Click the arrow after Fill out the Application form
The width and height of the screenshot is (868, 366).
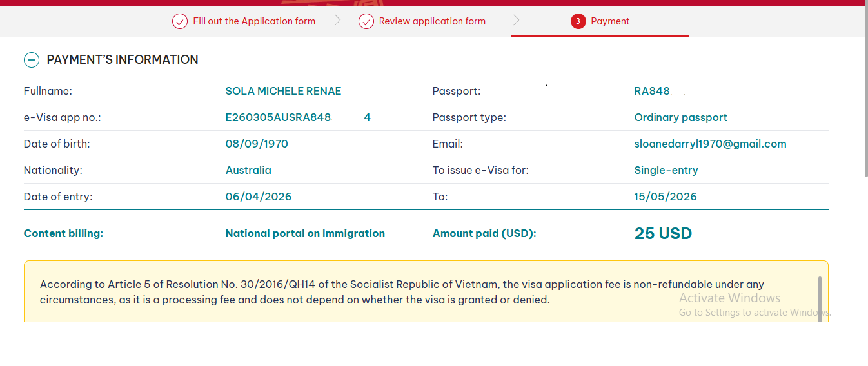point(338,21)
